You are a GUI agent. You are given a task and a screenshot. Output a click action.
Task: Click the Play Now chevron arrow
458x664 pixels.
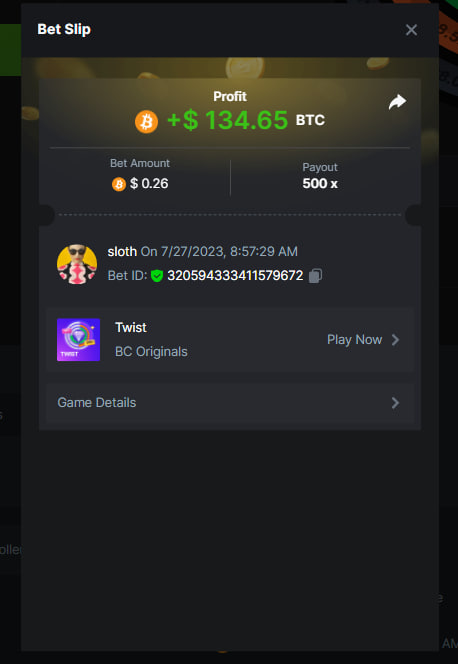[395, 340]
